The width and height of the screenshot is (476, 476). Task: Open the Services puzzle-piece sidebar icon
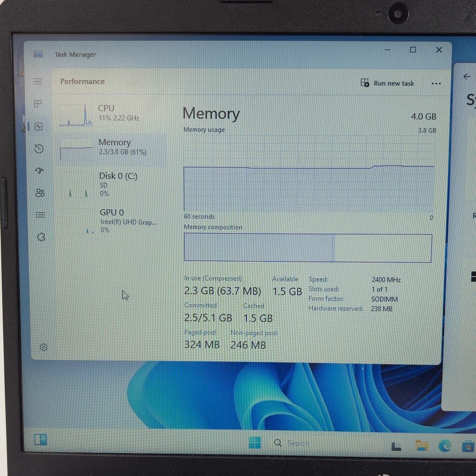41,237
